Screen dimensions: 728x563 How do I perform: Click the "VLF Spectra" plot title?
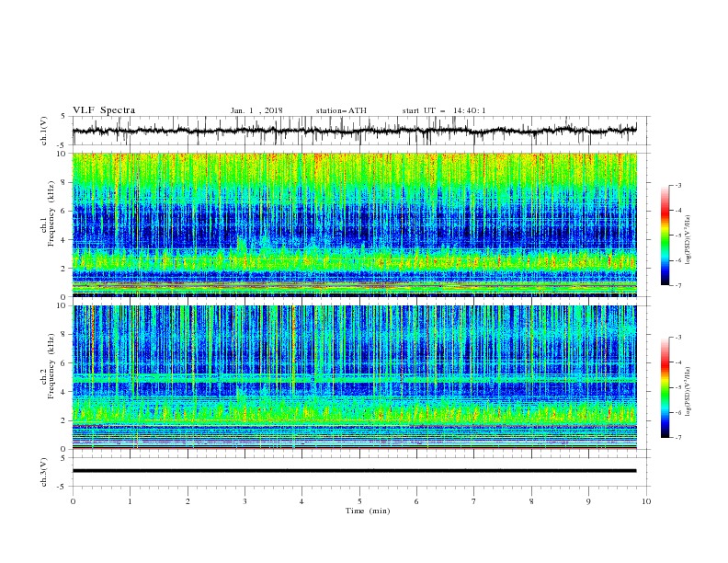click(x=104, y=110)
